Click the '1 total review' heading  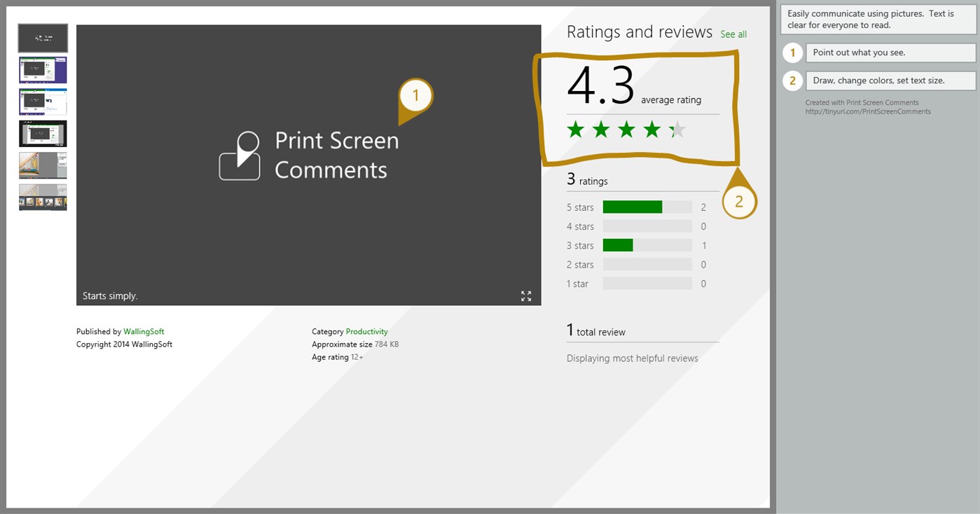pyautogui.click(x=596, y=331)
